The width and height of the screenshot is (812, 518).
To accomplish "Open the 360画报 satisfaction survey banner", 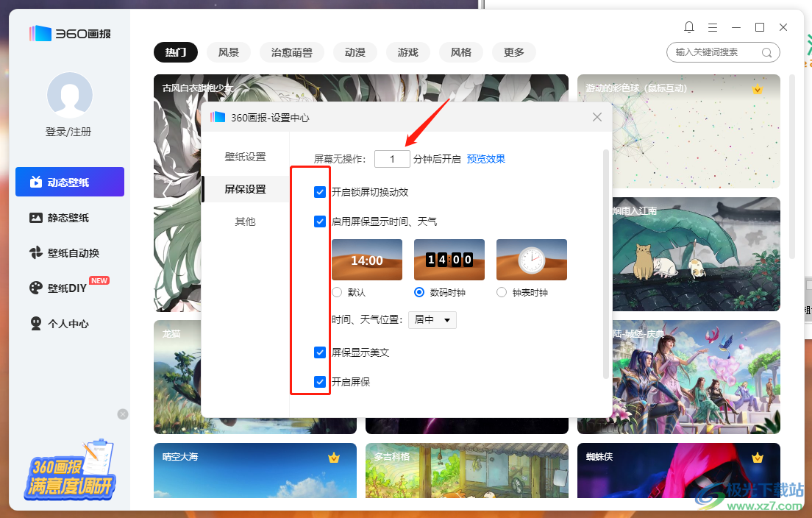I will (70, 471).
